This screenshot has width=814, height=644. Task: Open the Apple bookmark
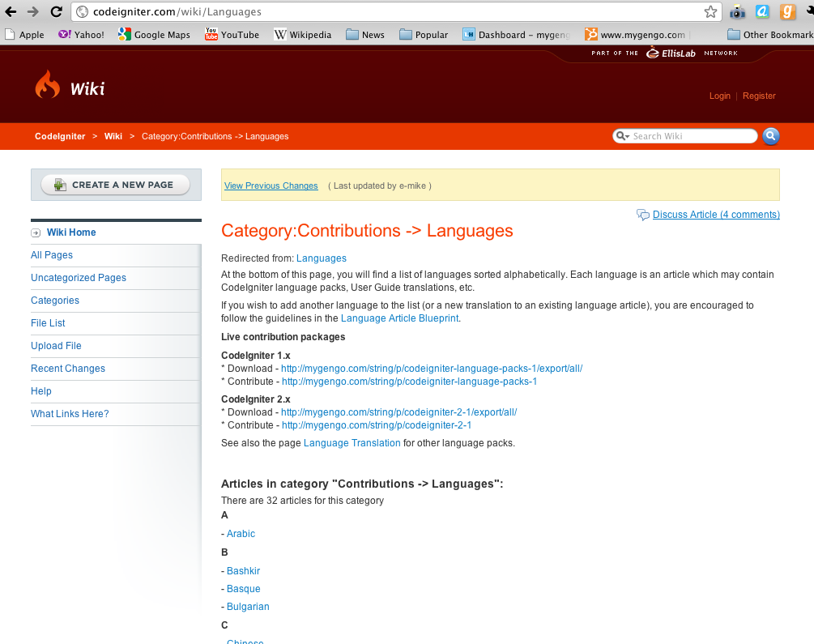[24, 35]
